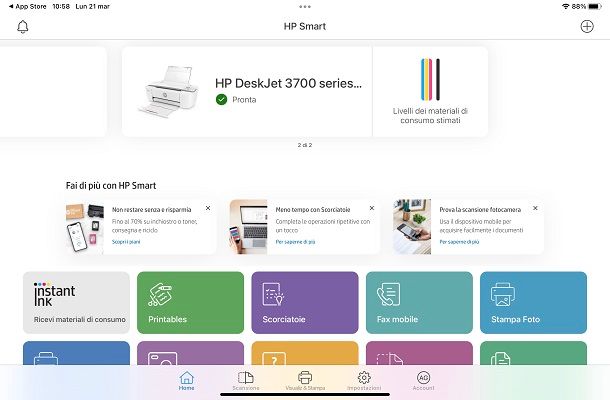This screenshot has height=400, width=610.
Task: Open the notifications bell
Action: pos(23,27)
